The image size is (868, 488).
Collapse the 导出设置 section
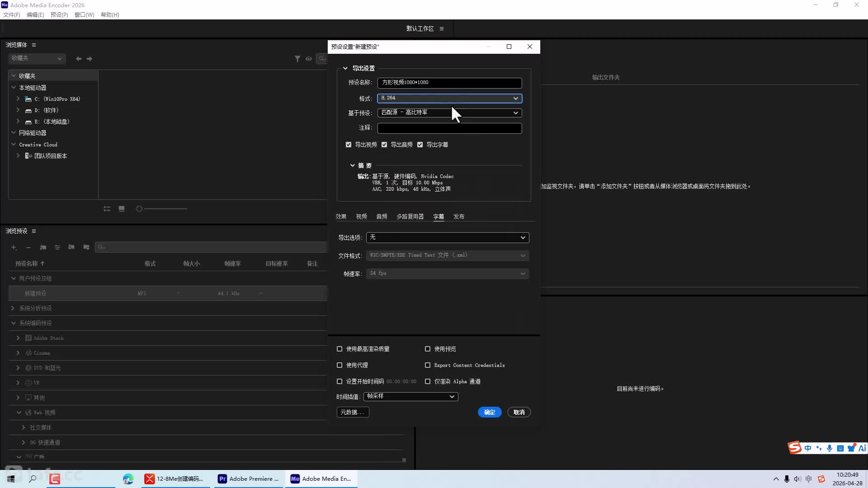345,68
